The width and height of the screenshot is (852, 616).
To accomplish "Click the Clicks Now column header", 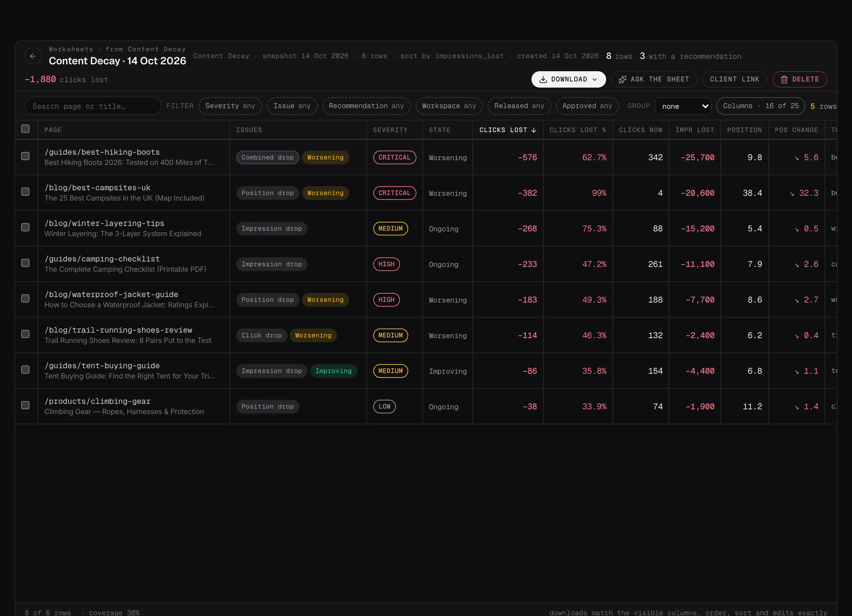I will pyautogui.click(x=640, y=130).
